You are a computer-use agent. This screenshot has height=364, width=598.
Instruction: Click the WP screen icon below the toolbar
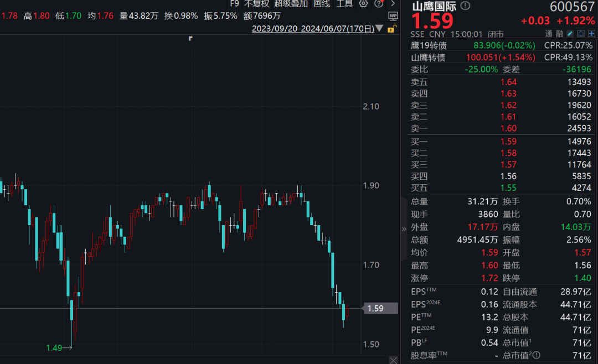[393, 15]
